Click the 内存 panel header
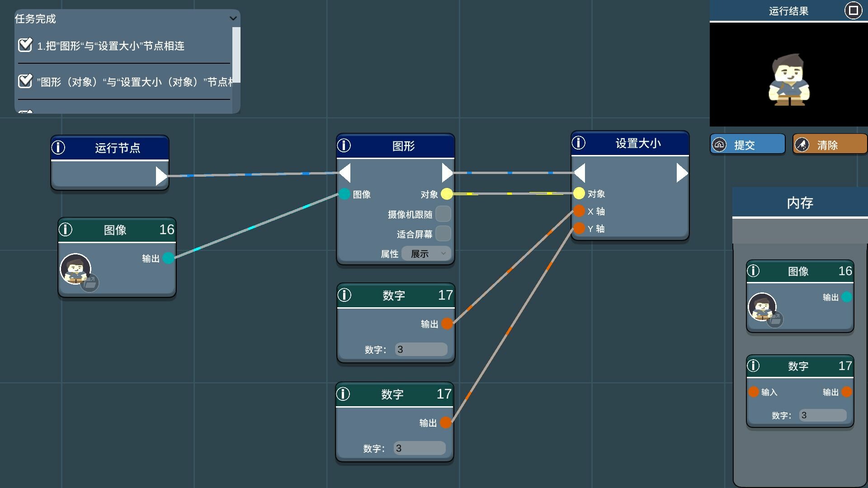The image size is (868, 488). (x=800, y=203)
